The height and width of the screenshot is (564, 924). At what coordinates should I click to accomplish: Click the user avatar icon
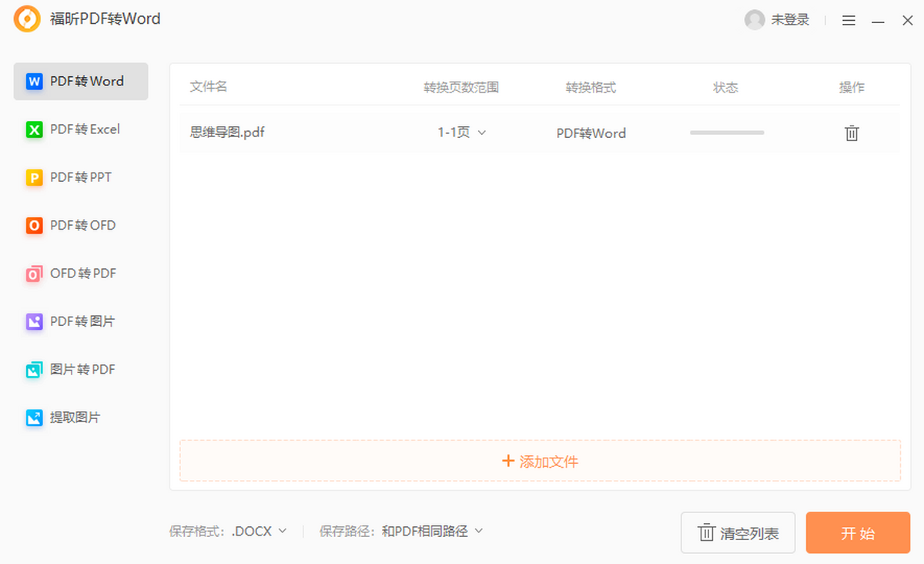point(755,20)
